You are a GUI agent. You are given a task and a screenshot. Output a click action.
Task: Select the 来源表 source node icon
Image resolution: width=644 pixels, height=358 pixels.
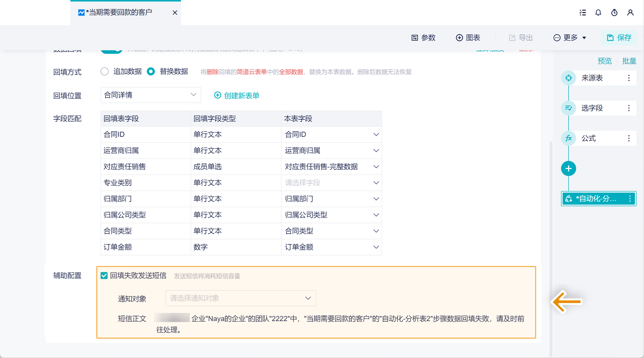click(569, 78)
